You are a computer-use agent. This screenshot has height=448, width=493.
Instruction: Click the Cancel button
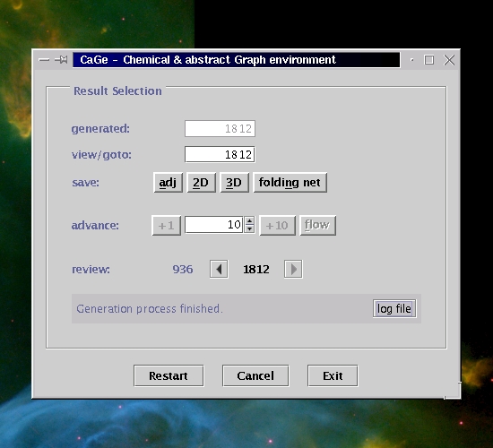point(255,375)
